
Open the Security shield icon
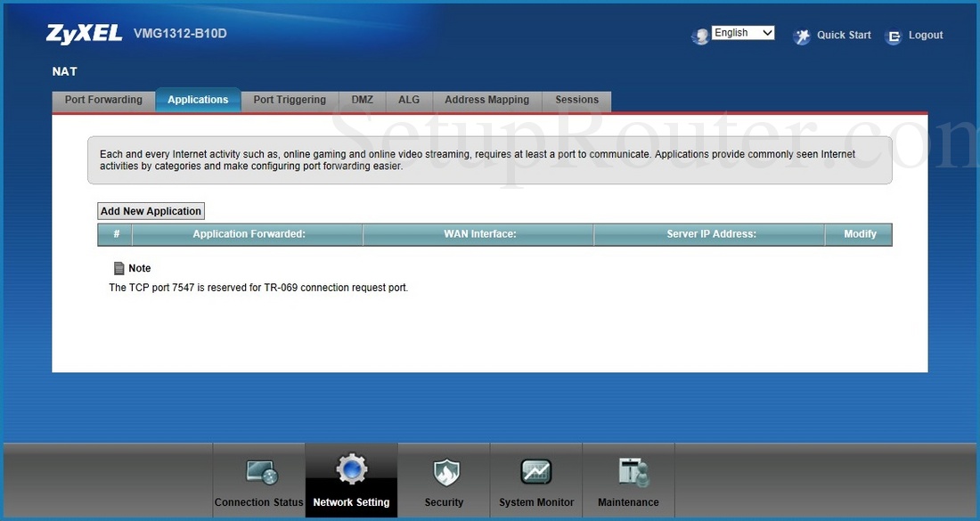[x=444, y=470]
